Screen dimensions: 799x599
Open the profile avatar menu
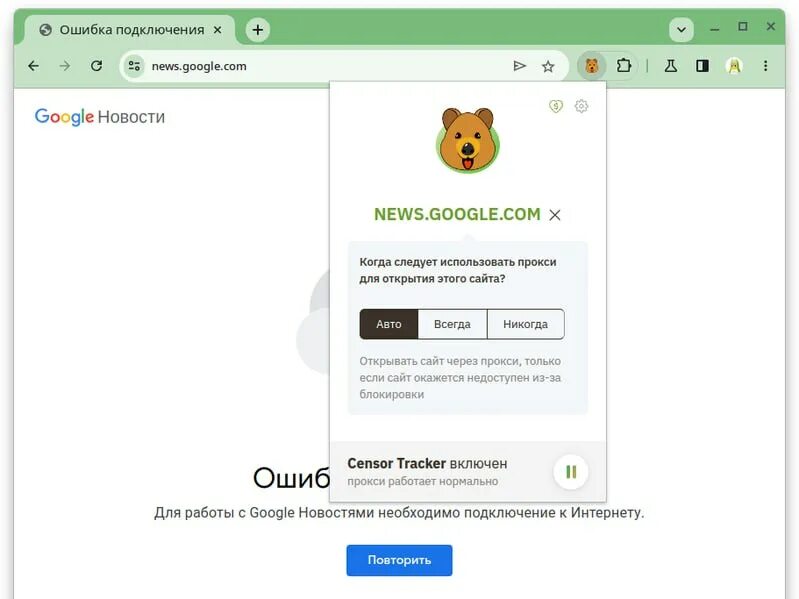point(734,66)
